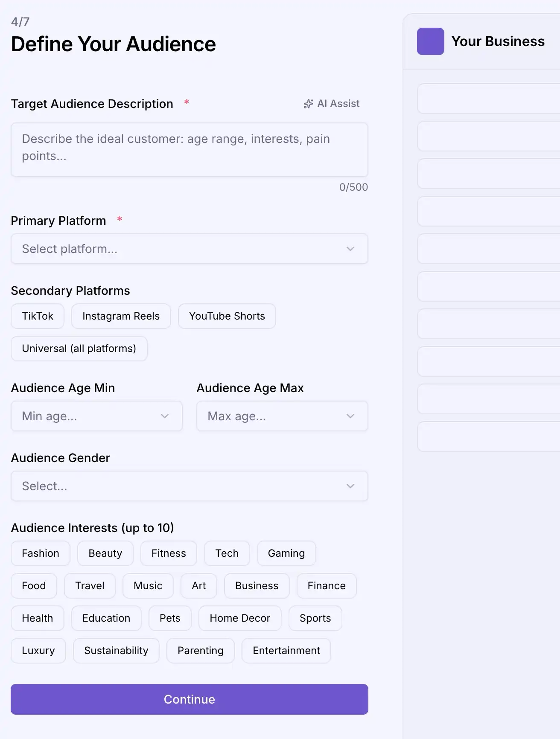Select the Fashion interest chip

click(x=41, y=553)
